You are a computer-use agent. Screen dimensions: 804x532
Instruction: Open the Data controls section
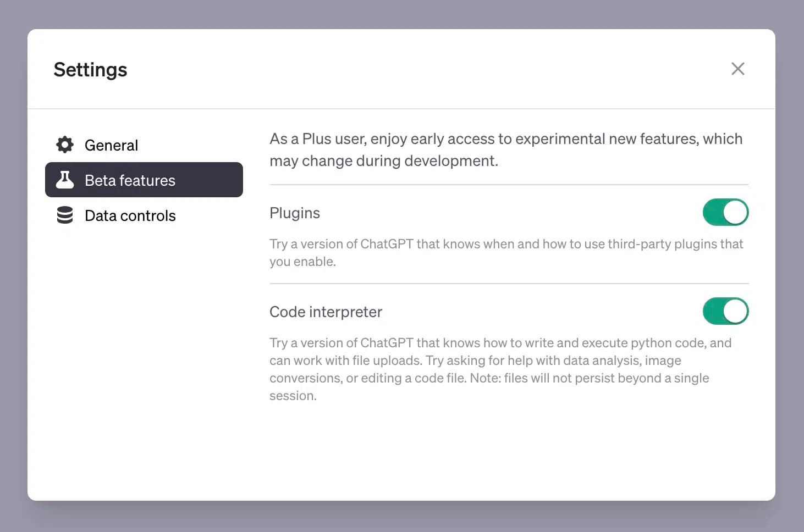click(x=130, y=215)
